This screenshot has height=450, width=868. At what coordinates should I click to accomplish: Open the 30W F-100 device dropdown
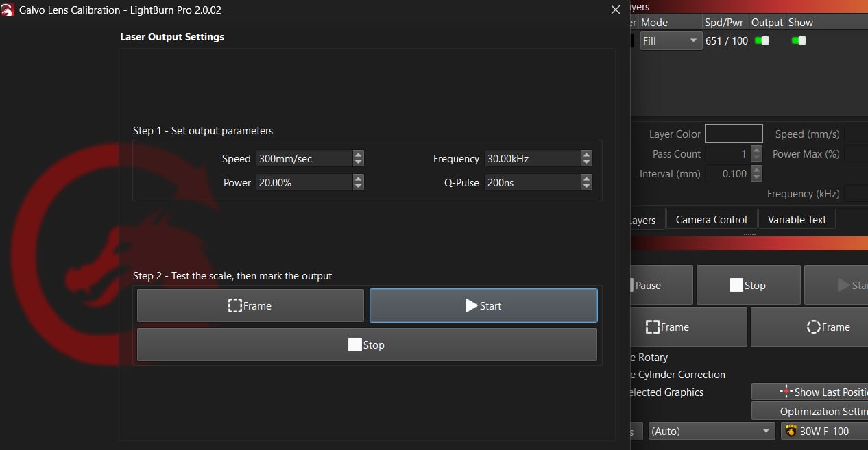(x=824, y=431)
